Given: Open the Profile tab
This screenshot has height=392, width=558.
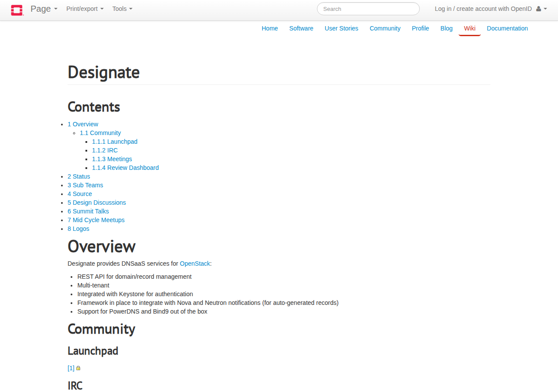Looking at the screenshot, I should (420, 28).
